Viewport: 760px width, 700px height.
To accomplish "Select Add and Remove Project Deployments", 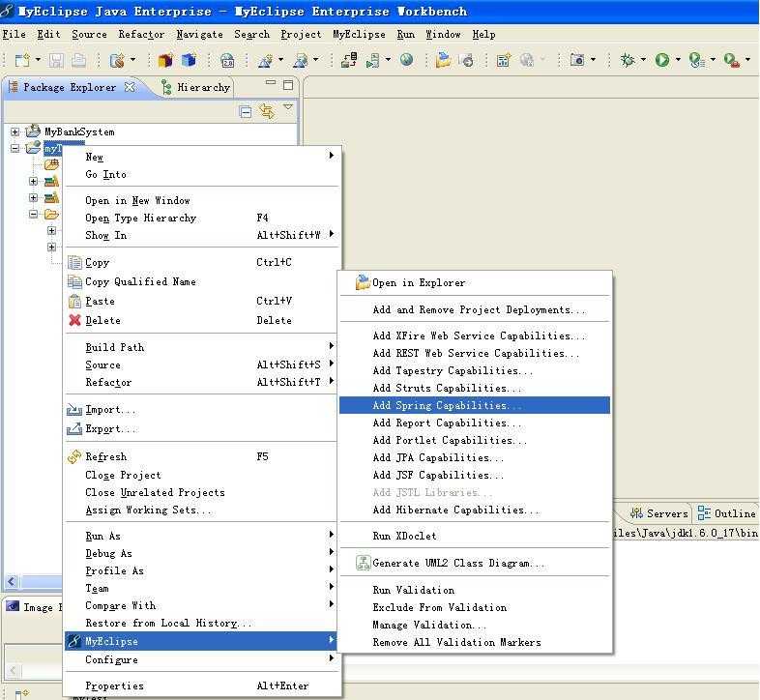I will tap(475, 309).
